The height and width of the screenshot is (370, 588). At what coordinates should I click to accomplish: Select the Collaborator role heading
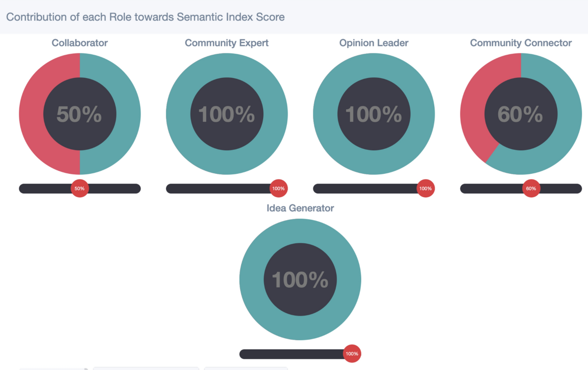click(x=80, y=43)
